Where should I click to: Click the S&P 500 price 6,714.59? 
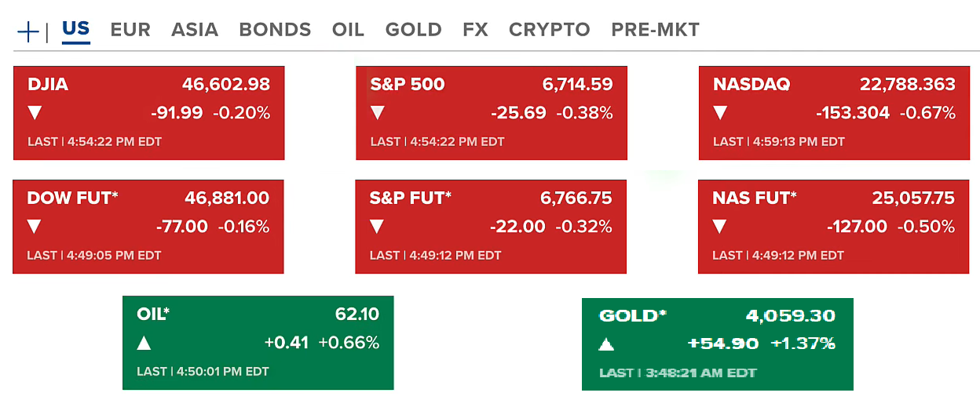pyautogui.click(x=577, y=85)
